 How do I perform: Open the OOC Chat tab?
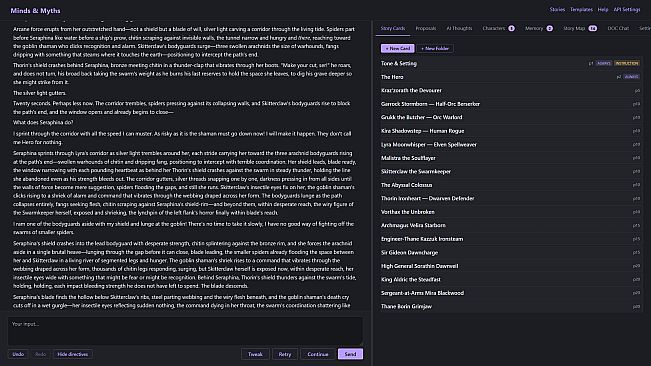(618, 28)
